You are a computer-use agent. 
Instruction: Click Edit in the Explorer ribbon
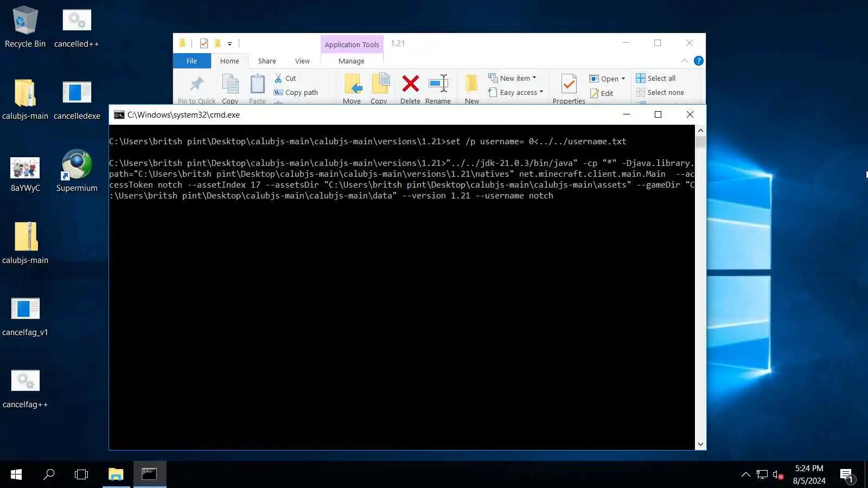[x=602, y=93]
